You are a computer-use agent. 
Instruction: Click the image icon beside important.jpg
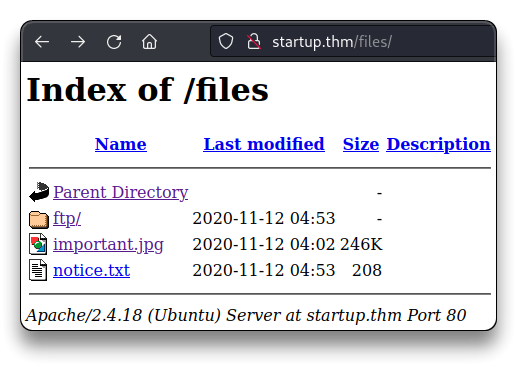coord(38,244)
